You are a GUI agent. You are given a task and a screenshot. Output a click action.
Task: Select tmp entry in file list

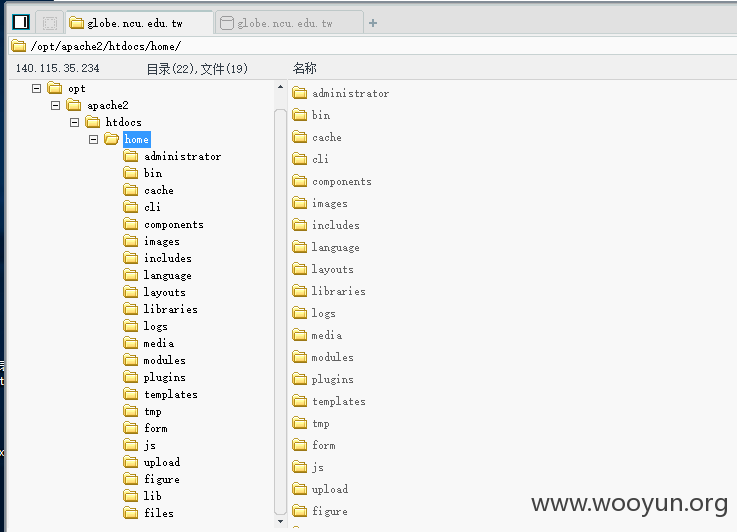(x=321, y=423)
